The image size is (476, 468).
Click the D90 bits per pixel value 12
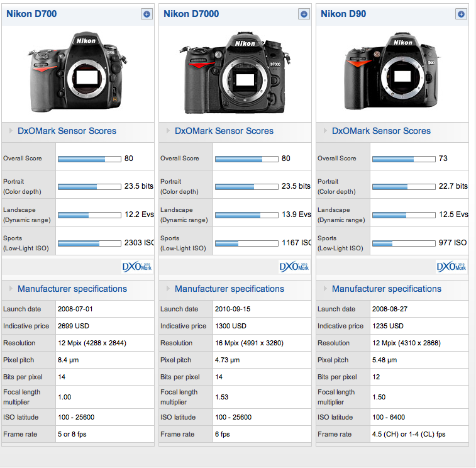click(x=376, y=377)
